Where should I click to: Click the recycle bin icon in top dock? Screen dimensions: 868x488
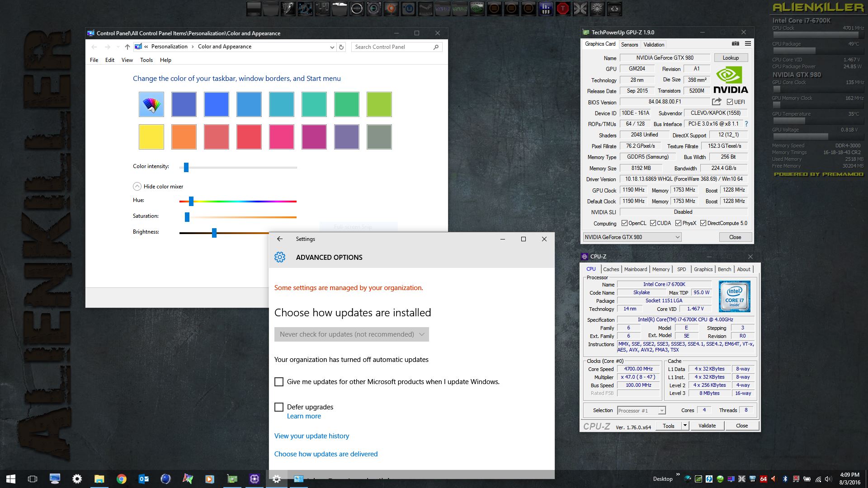coord(614,9)
